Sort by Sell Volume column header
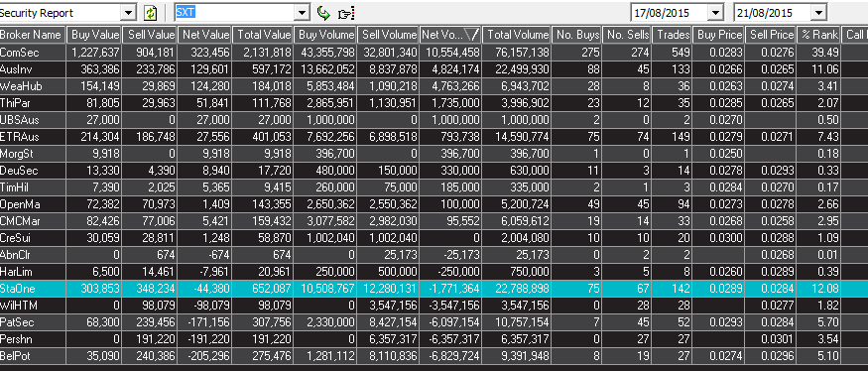 click(388, 35)
